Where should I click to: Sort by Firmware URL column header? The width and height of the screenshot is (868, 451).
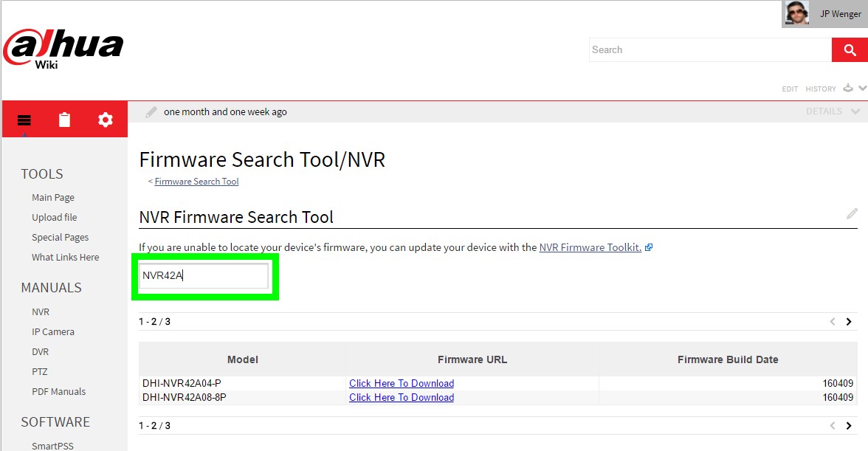(x=472, y=359)
